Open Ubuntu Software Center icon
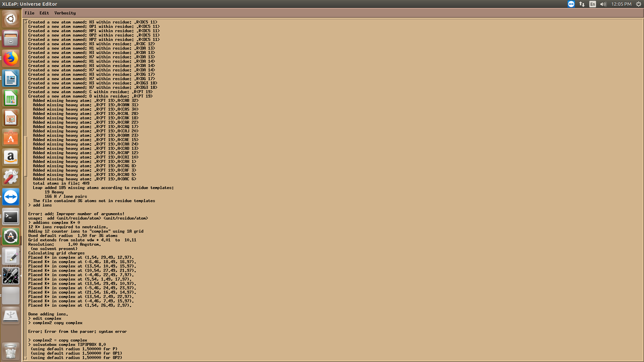644x362 pixels. (x=11, y=138)
